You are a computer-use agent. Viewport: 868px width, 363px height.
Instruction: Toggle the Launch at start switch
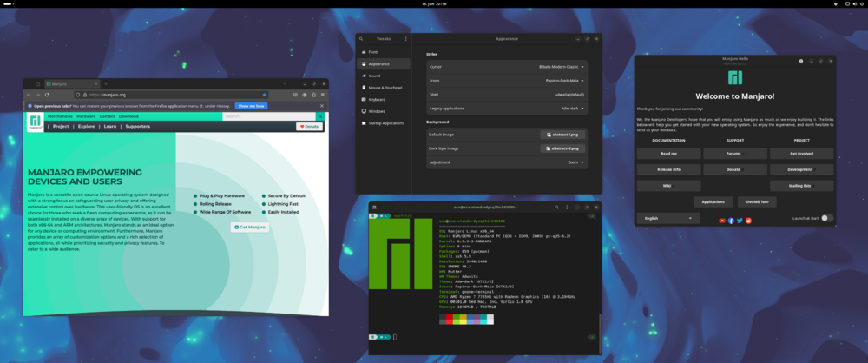point(827,218)
